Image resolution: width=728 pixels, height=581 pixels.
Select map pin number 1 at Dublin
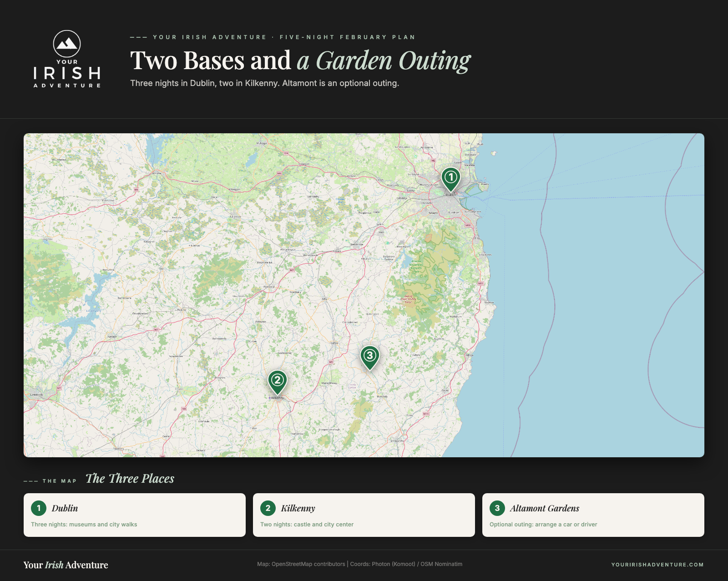pos(450,179)
